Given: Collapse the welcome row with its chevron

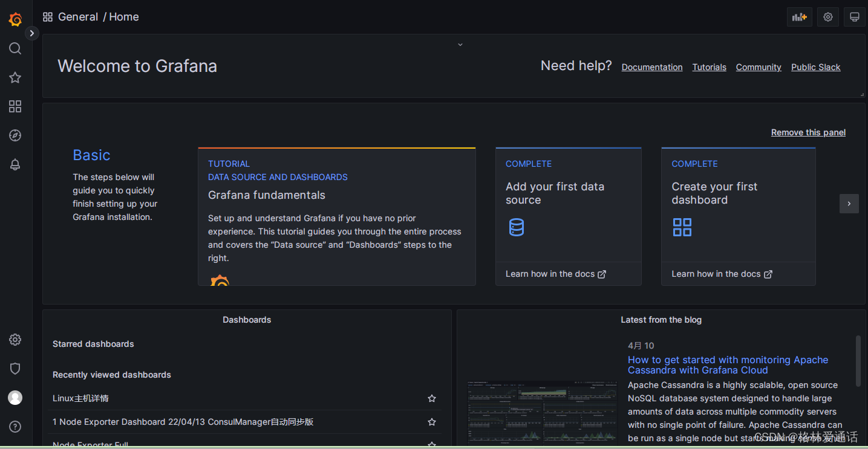Looking at the screenshot, I should tap(460, 44).
